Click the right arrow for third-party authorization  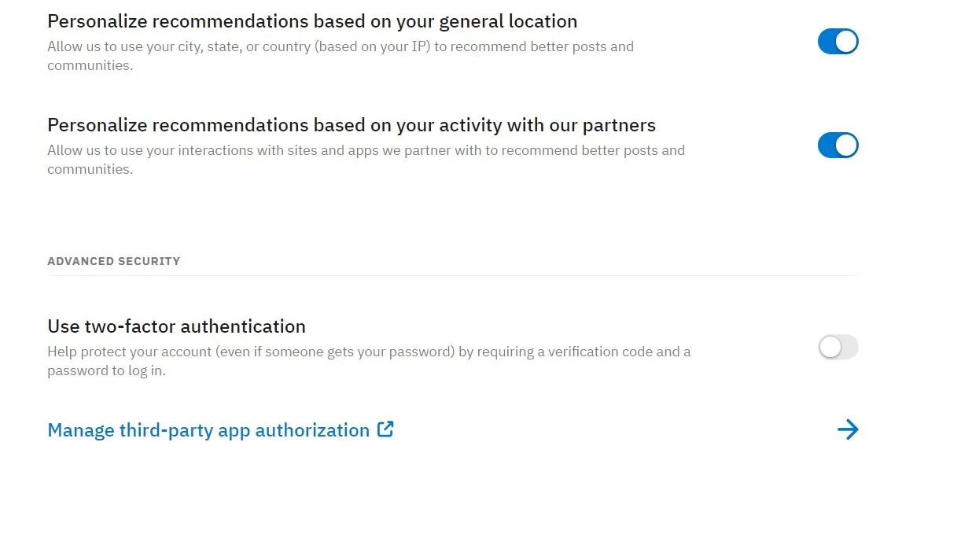(x=847, y=429)
